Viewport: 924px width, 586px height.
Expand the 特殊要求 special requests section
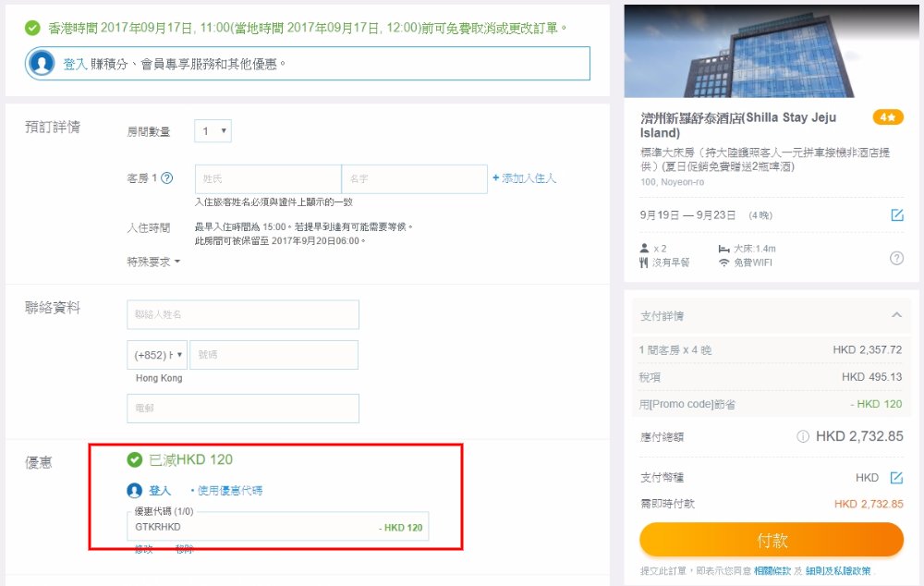(x=153, y=262)
